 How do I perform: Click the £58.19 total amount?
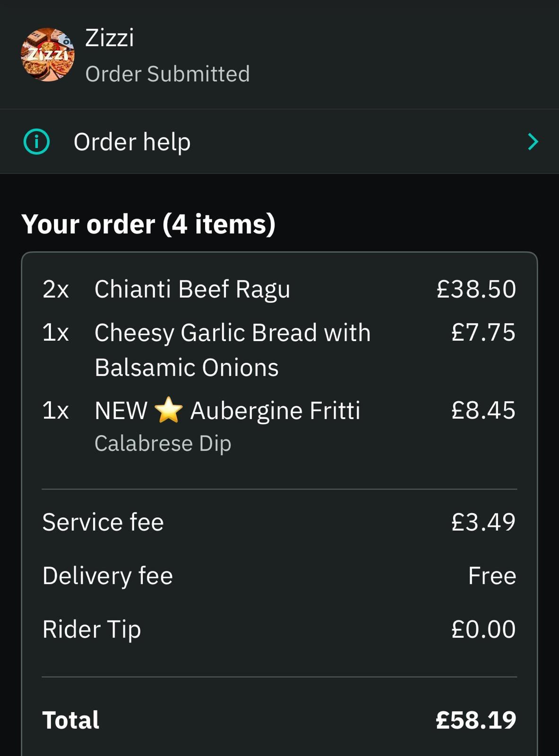click(x=475, y=720)
